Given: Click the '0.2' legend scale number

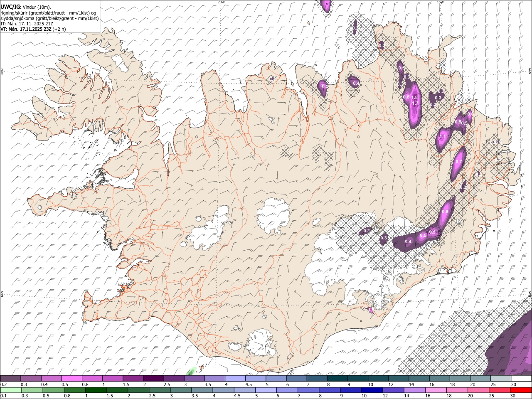Looking at the screenshot, I should coord(3,384).
